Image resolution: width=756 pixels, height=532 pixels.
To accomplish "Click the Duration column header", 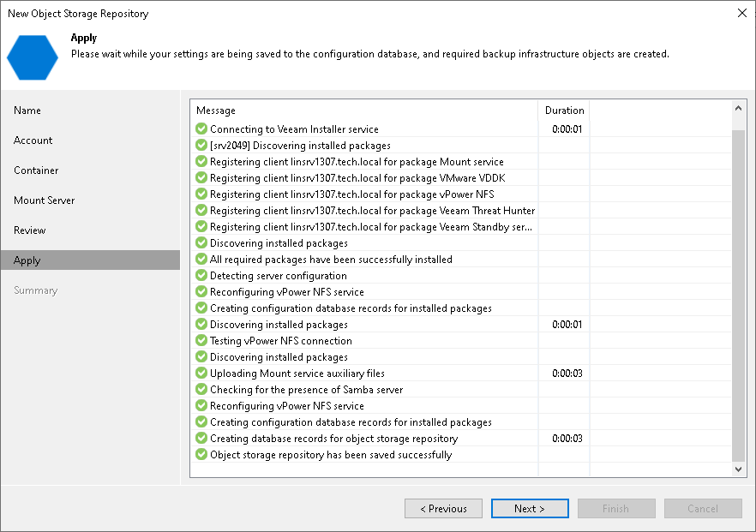I will click(x=564, y=111).
